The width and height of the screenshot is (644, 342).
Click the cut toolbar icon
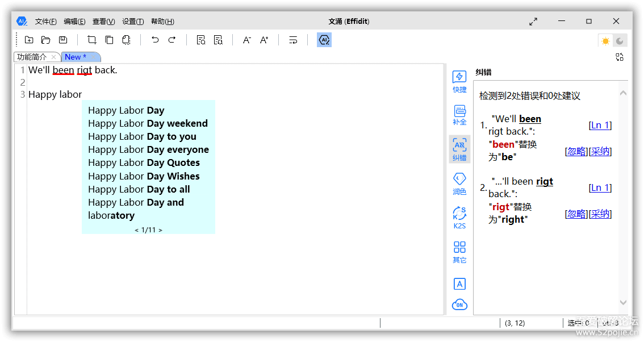(x=91, y=40)
